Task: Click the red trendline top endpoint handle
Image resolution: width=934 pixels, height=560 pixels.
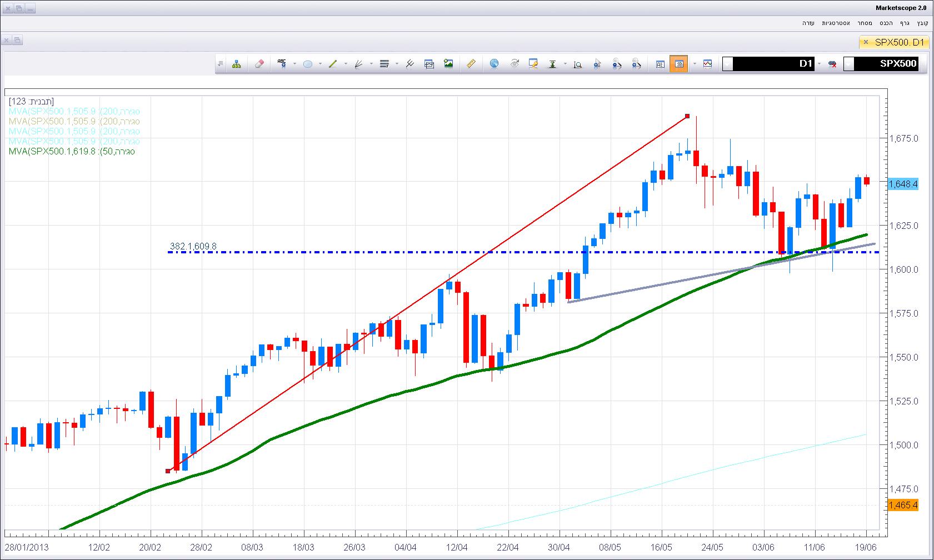Action: (688, 116)
